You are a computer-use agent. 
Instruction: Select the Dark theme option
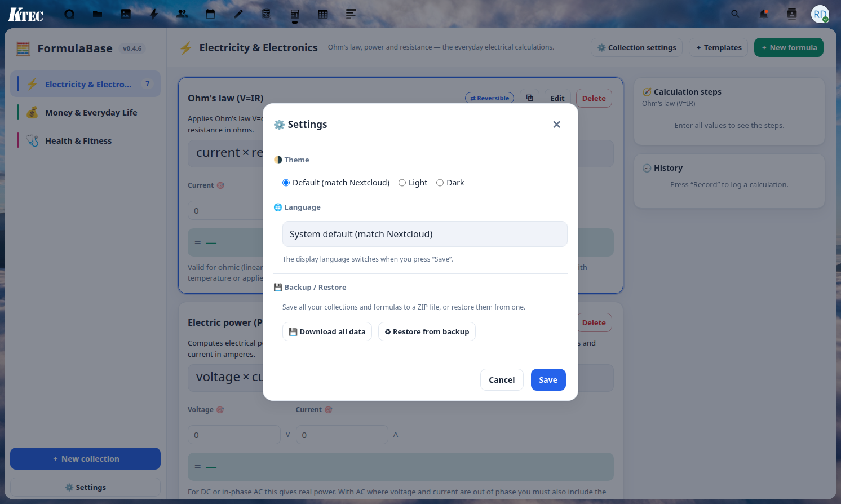[x=450, y=183]
